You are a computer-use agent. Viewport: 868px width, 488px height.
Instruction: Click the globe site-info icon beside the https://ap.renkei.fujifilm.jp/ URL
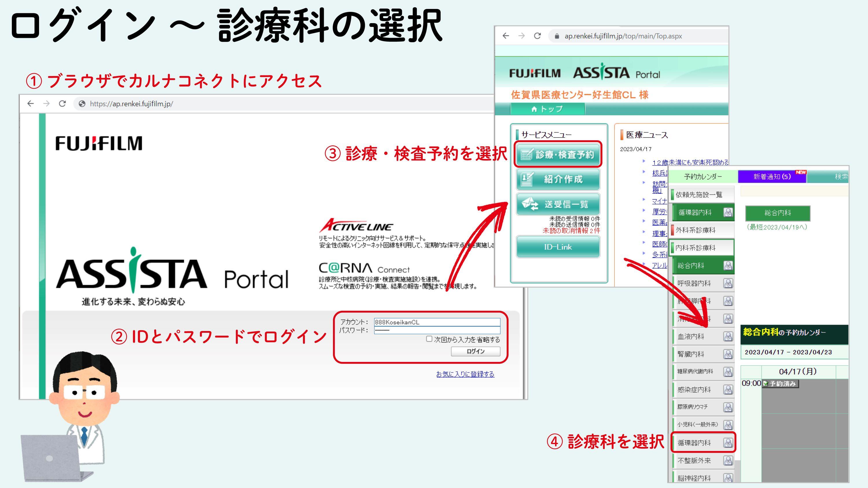[x=82, y=104]
